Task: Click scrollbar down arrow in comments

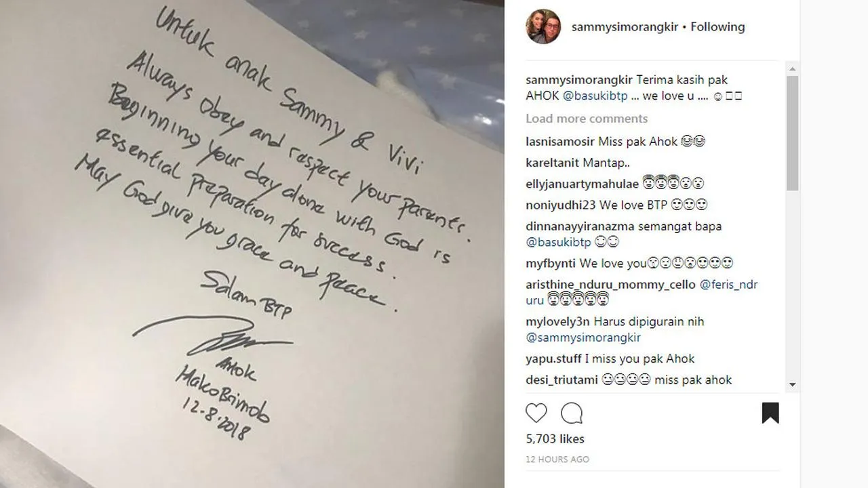Action: click(x=792, y=385)
